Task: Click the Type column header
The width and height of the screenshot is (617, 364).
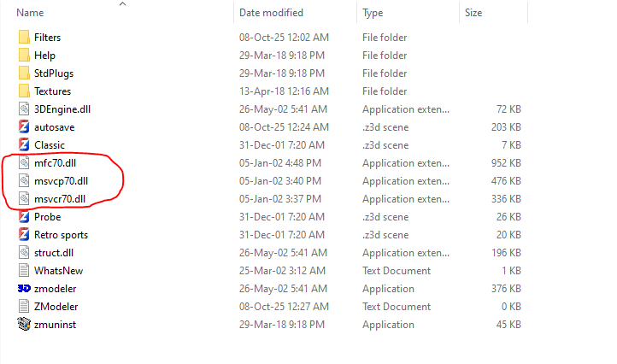Action: (373, 13)
